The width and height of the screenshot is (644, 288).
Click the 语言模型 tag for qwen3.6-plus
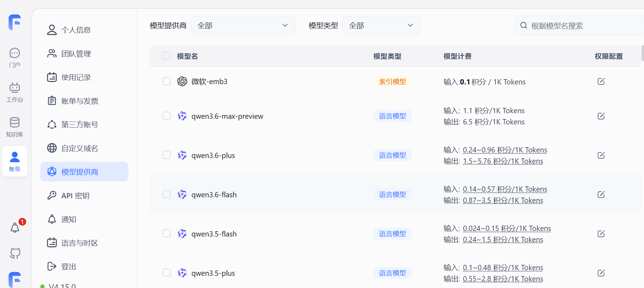click(393, 155)
